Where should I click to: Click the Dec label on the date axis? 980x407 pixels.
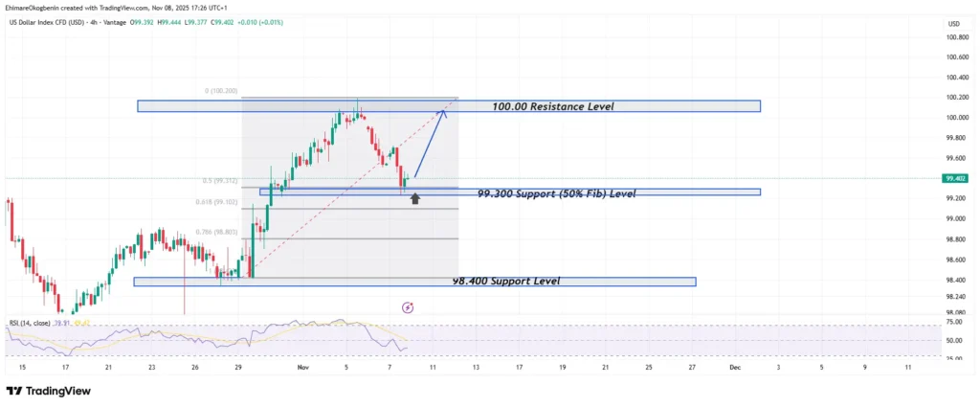point(735,368)
